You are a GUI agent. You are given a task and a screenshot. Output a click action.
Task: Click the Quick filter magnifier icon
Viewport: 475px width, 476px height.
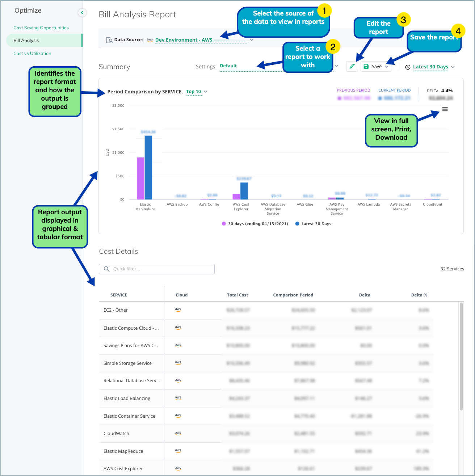click(106, 269)
